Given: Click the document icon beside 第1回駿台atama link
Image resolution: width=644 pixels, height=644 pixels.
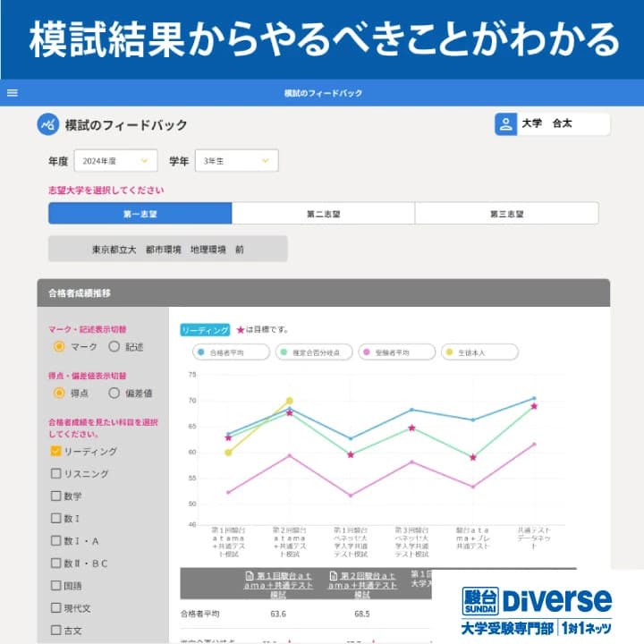Looking at the screenshot, I should [x=249, y=576].
